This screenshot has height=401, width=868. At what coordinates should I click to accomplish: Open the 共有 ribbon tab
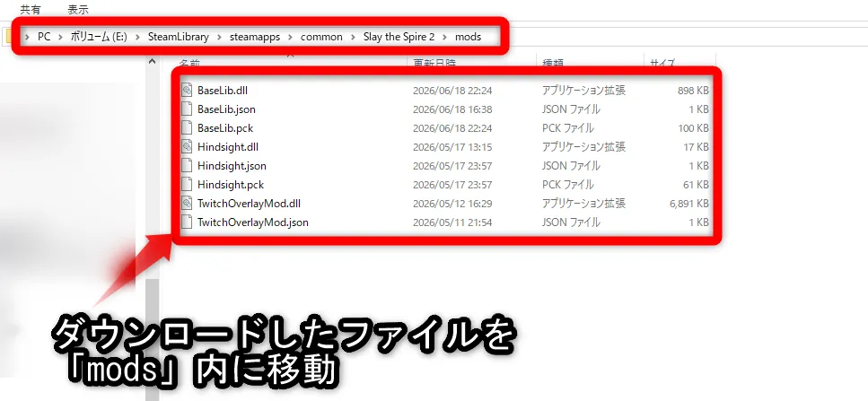click(x=31, y=9)
